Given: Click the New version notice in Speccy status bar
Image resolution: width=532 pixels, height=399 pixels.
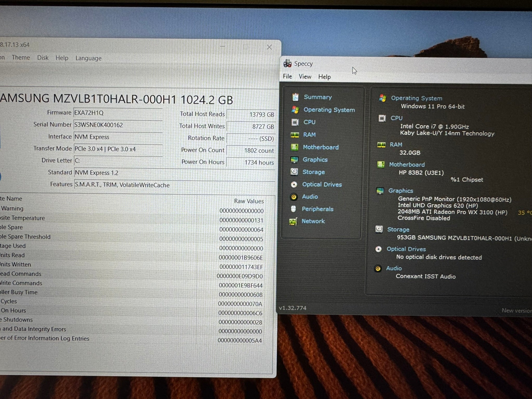Looking at the screenshot, I should [x=516, y=311].
